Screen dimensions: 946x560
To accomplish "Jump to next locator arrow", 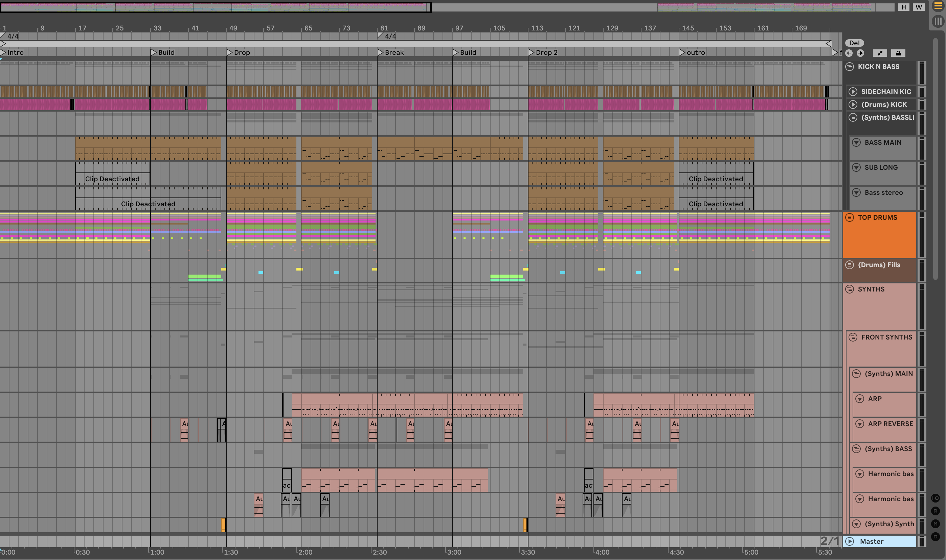I will tap(860, 53).
